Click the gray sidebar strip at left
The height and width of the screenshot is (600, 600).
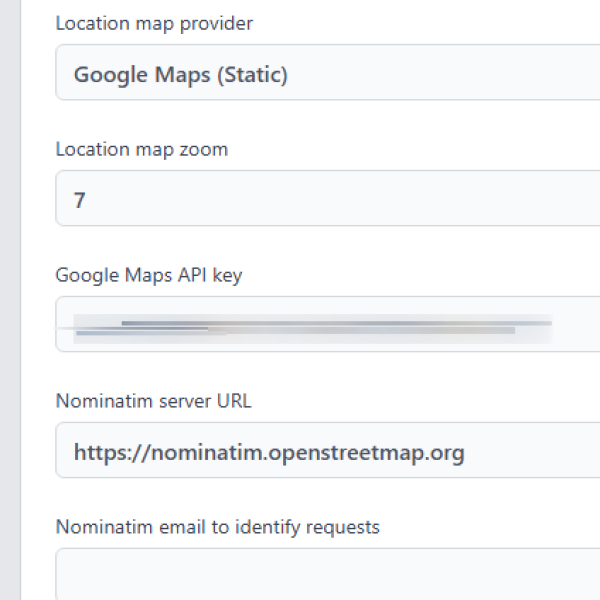point(10,300)
